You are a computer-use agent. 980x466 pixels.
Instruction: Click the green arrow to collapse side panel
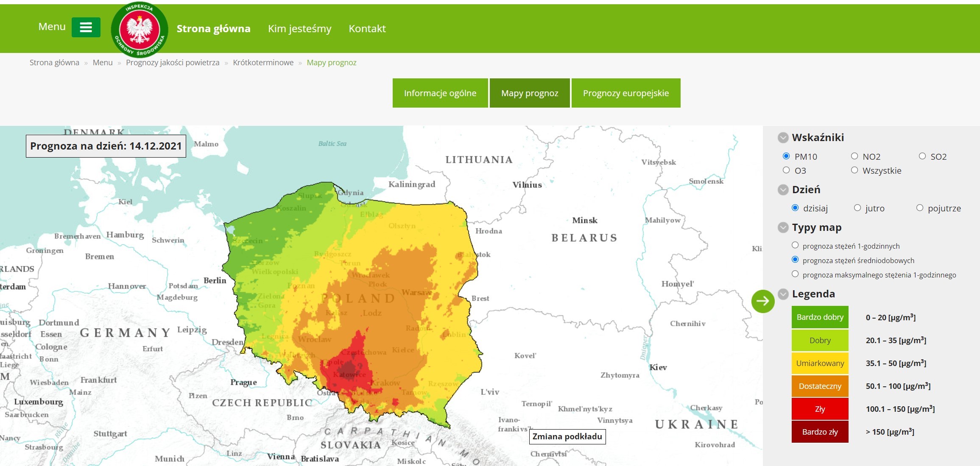click(x=763, y=301)
